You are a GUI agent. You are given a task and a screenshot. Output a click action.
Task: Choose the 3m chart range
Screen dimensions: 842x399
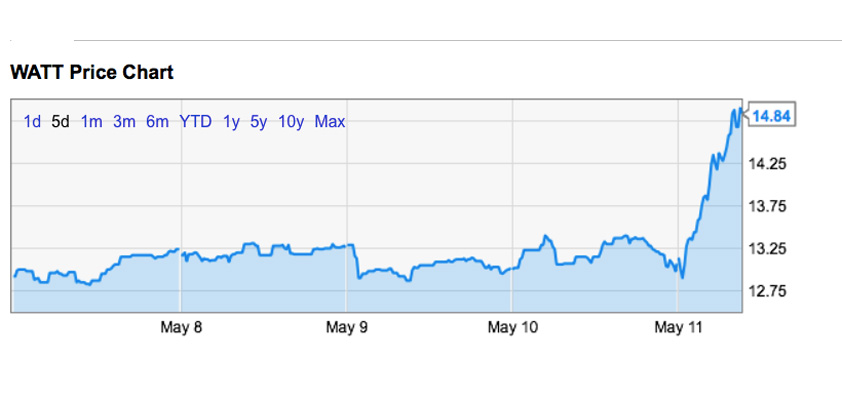pos(124,122)
